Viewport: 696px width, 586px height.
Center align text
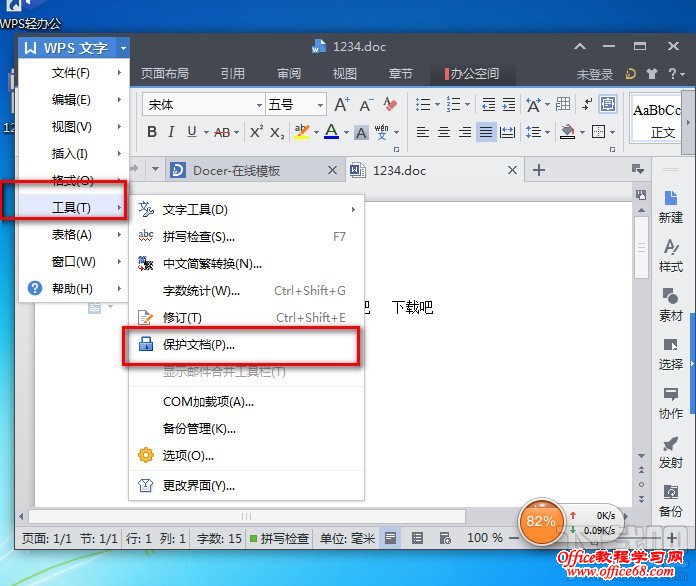444,132
